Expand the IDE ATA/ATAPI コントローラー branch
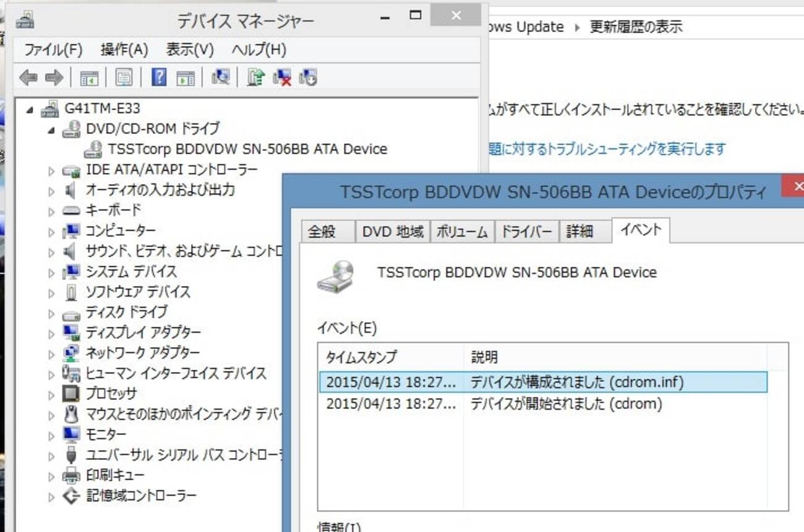The width and height of the screenshot is (804, 532). [51, 171]
